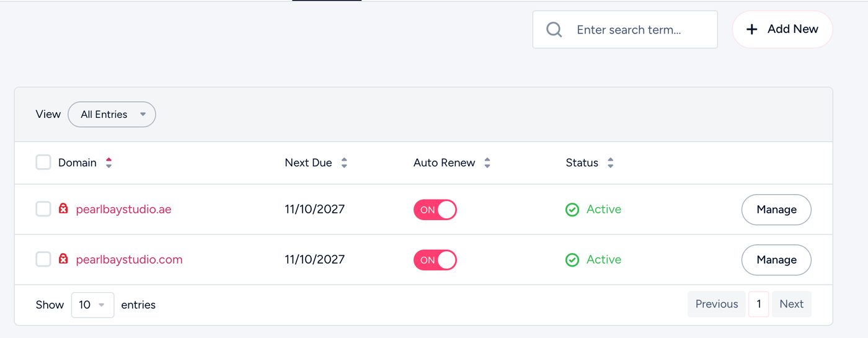Go to Previous page
The height and width of the screenshot is (338, 868).
(717, 304)
